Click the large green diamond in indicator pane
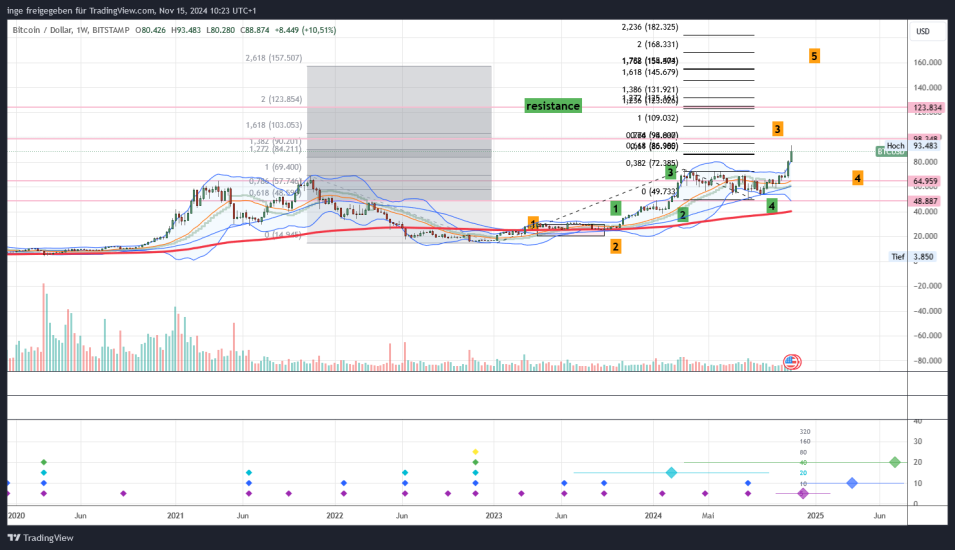Screen dimensions: 955x550 893,462
